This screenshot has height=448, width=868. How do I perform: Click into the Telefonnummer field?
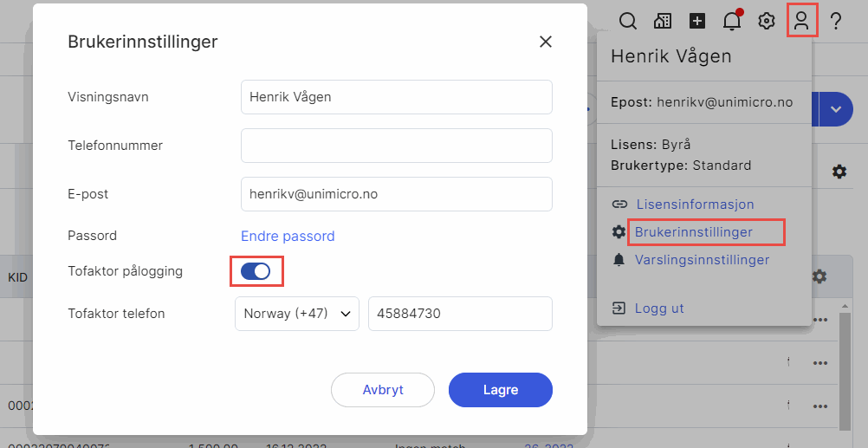point(396,146)
